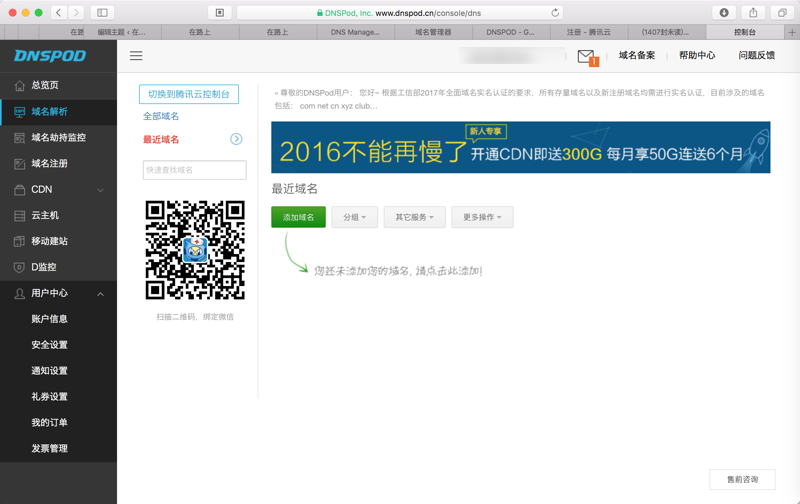
Task: Click the Safari share icon
Action: [x=753, y=12]
